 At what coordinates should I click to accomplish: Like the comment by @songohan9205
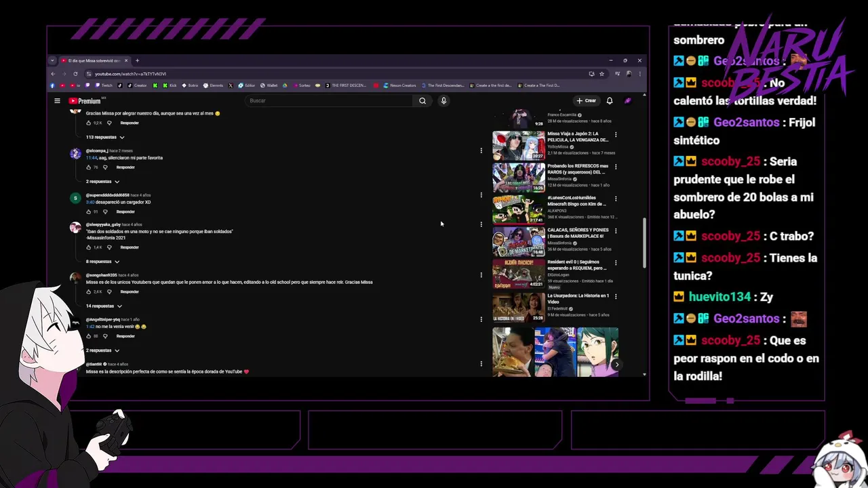88,292
